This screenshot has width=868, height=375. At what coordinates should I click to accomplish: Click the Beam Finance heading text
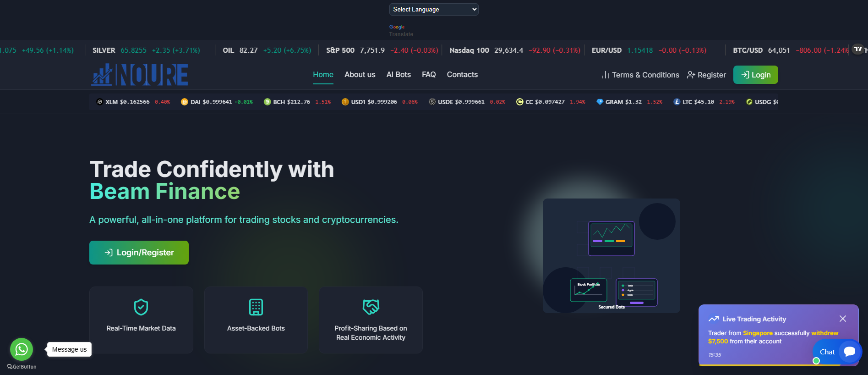(165, 191)
